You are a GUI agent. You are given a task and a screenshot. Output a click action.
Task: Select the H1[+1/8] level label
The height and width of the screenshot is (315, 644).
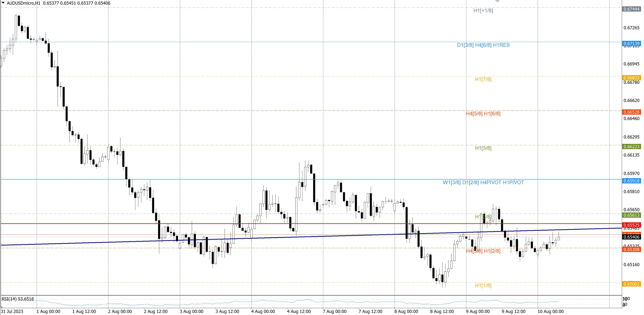coord(483,11)
